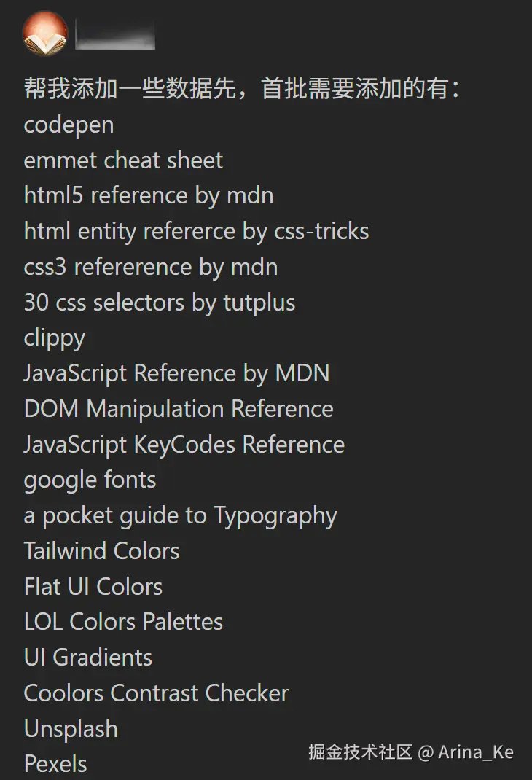The height and width of the screenshot is (780, 532).
Task: Click the 'clippy' text line
Action: click(55, 338)
